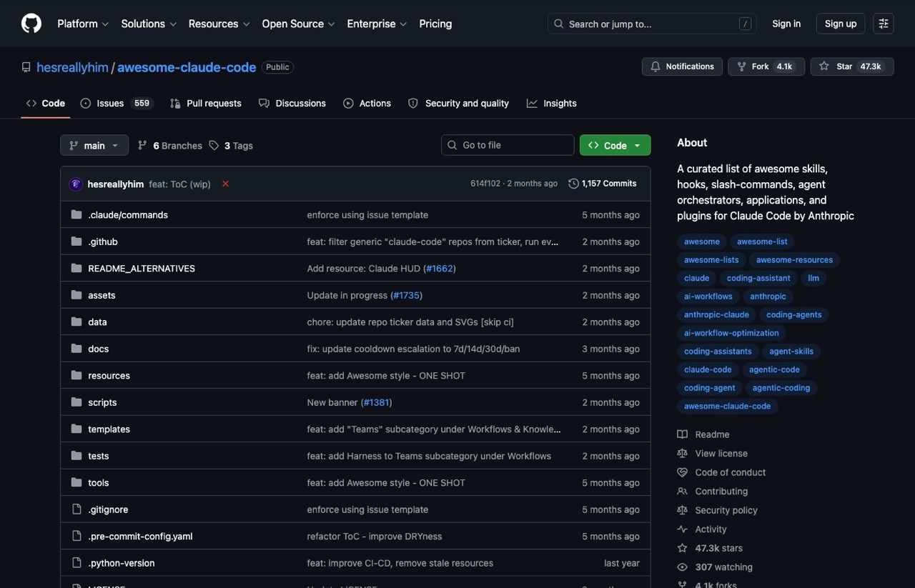
Task: Click the star icon in the Star button
Action: click(824, 66)
